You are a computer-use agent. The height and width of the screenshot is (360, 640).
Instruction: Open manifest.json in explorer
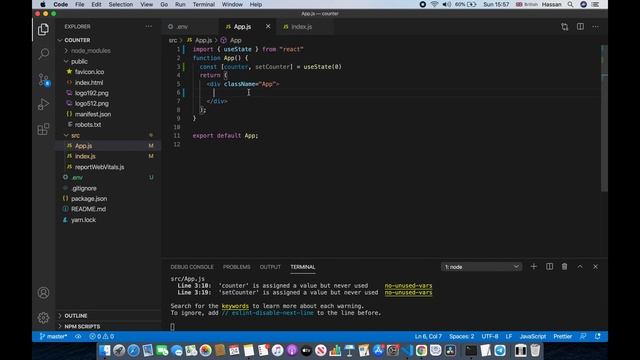[93, 114]
